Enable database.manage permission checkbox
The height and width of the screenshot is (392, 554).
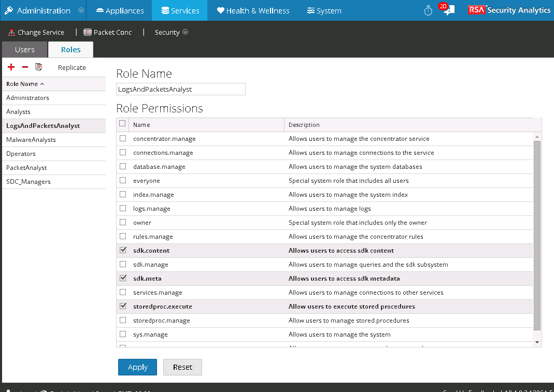[x=123, y=166]
